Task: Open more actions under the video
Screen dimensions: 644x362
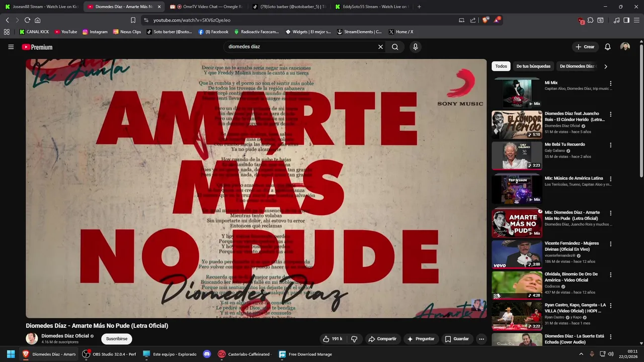Action: pos(481,339)
